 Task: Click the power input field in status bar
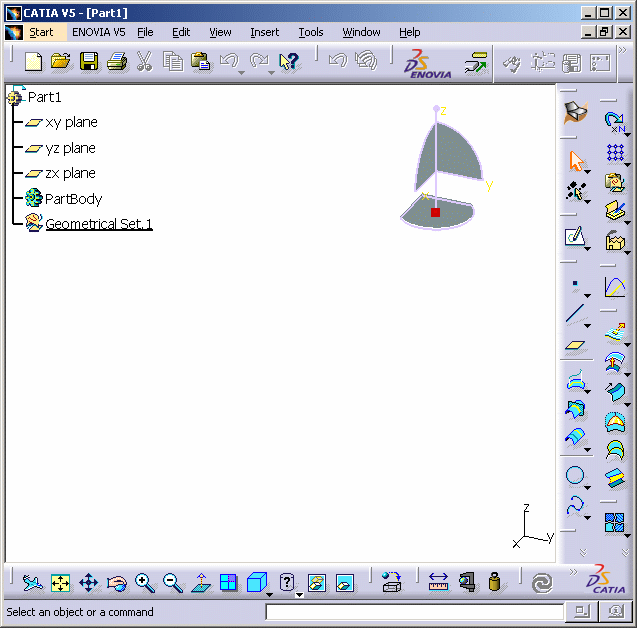pos(414,612)
